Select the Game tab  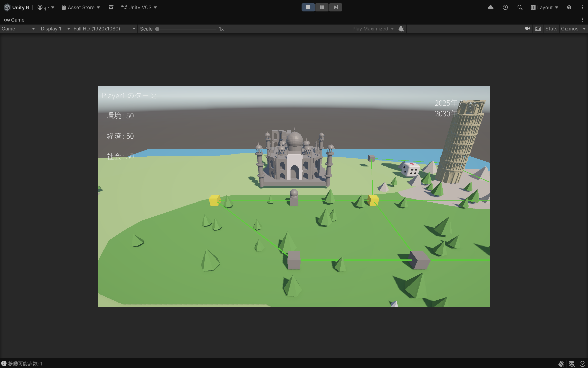(14, 20)
